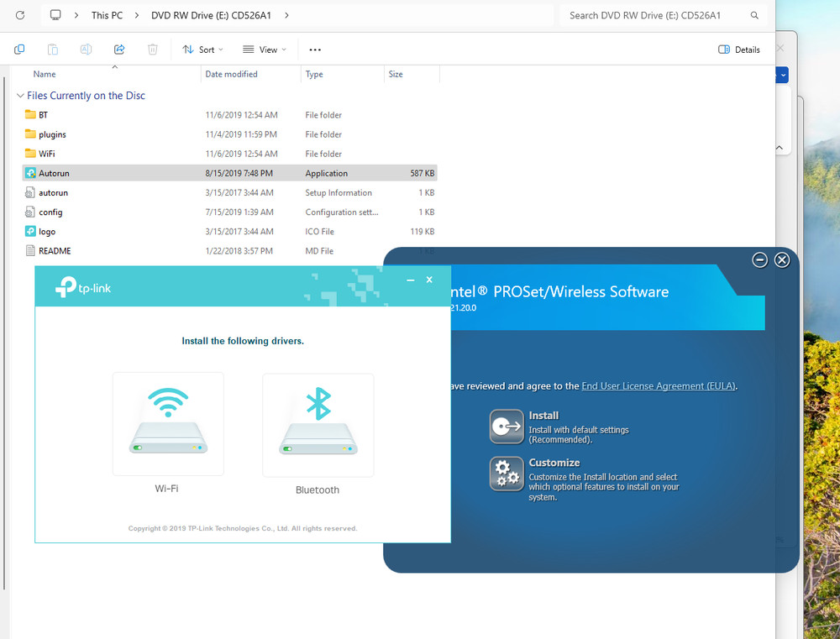Click the Rename icon in Explorer toolbar
This screenshot has width=840, height=639.
pyautogui.click(x=86, y=50)
